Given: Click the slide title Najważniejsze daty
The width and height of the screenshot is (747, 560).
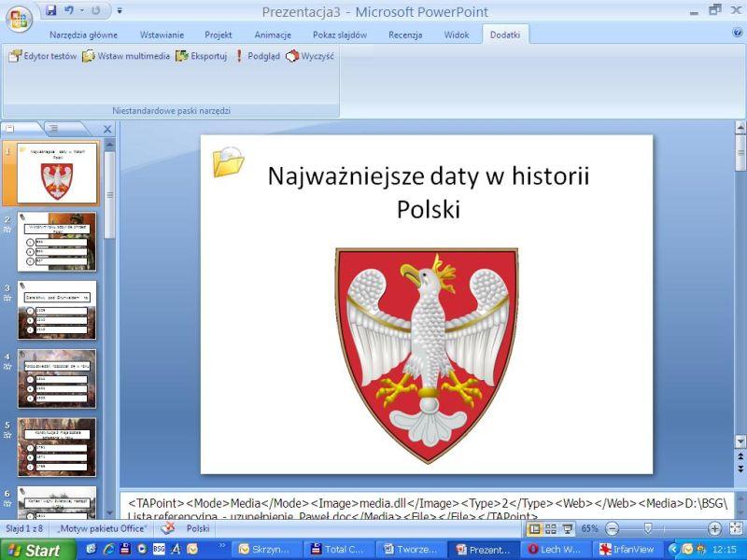Looking at the screenshot, I should pos(429,192).
